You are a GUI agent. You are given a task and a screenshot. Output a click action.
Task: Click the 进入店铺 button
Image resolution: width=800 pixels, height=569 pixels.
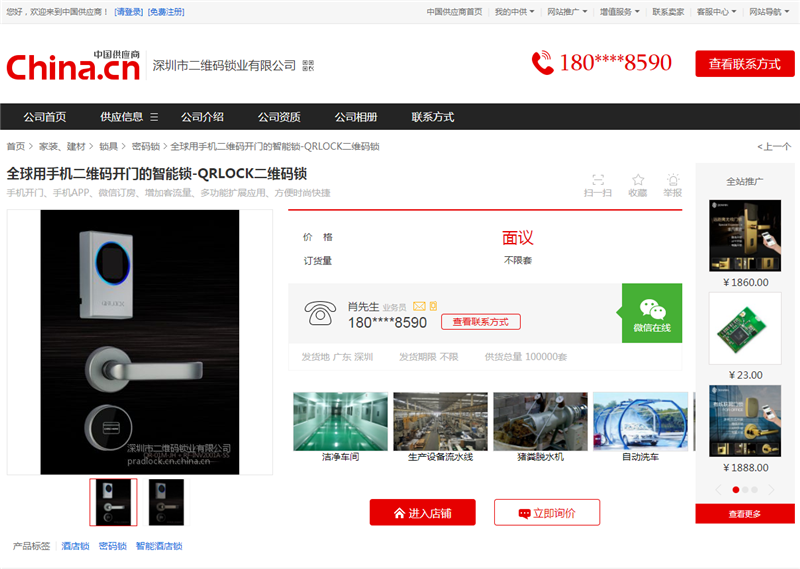pyautogui.click(x=422, y=512)
